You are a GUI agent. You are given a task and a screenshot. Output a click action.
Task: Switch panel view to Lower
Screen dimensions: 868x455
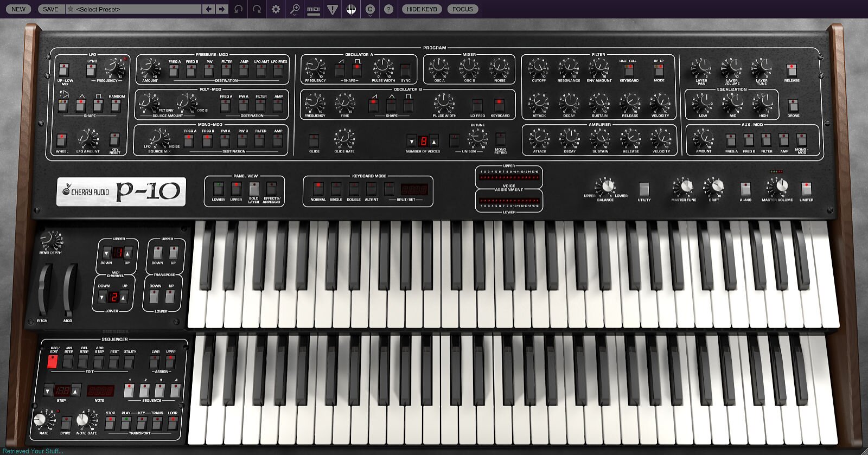pos(218,189)
